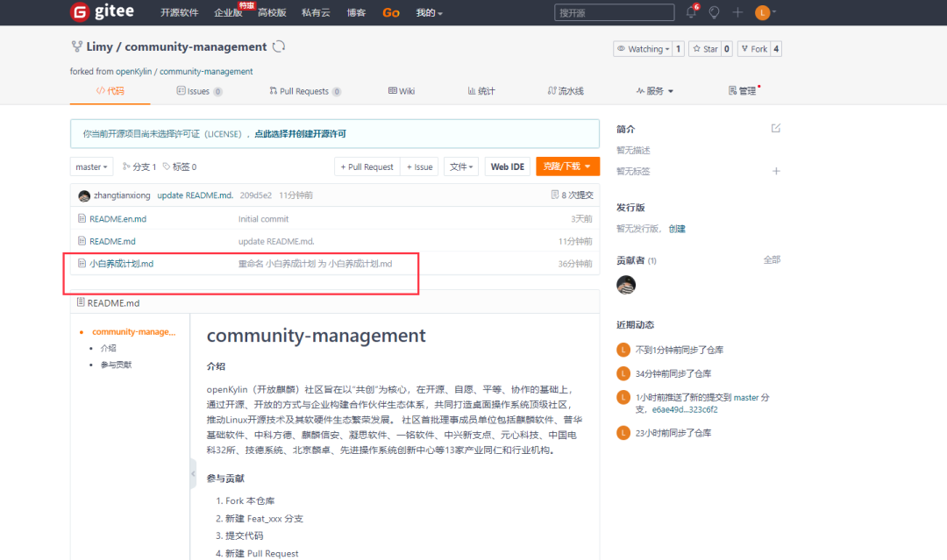Switch to the Pull Requests tab
Viewport: 947px width, 560px height.
click(305, 91)
